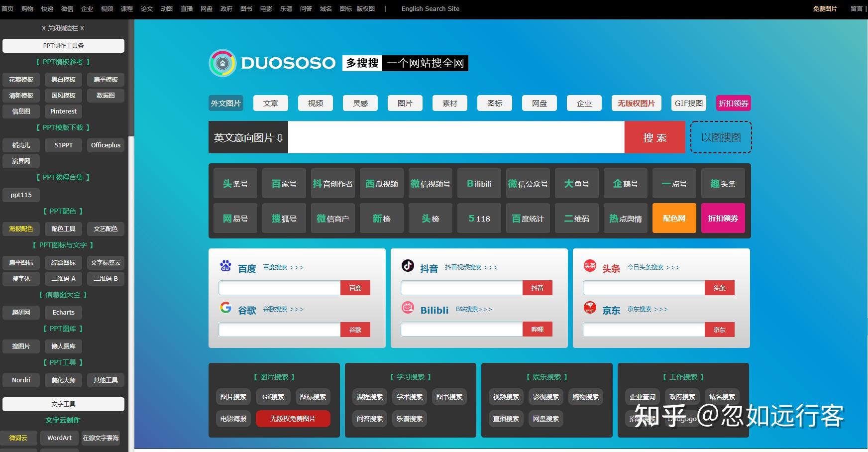Click the Toutiao red logo icon
Screen dimensions: 868x452
590,266
